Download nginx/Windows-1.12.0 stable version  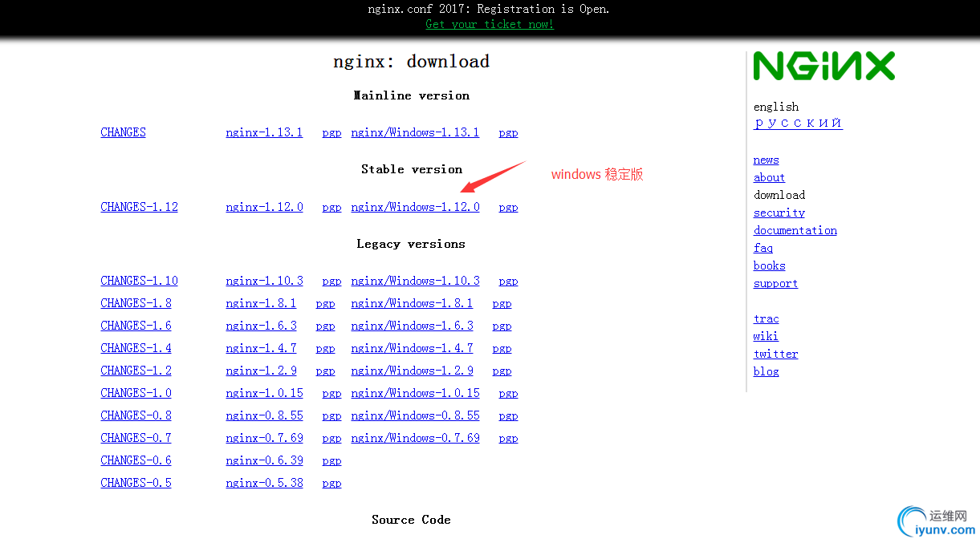coord(415,207)
